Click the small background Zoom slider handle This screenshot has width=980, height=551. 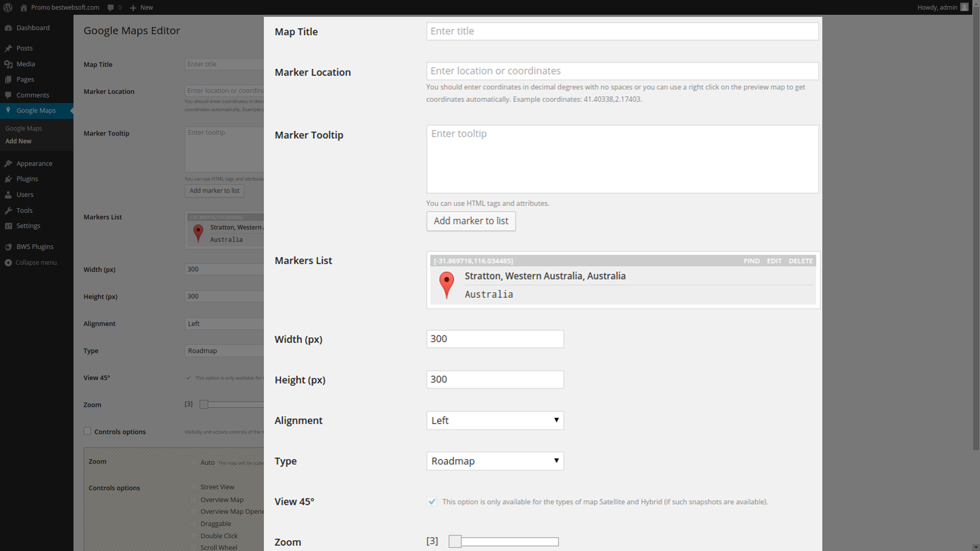[x=204, y=404]
